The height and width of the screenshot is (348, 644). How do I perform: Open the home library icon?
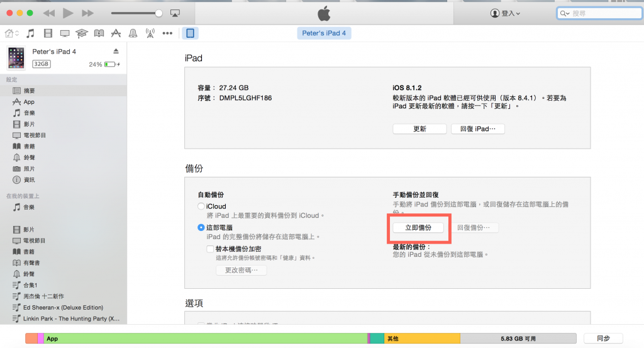(x=11, y=33)
